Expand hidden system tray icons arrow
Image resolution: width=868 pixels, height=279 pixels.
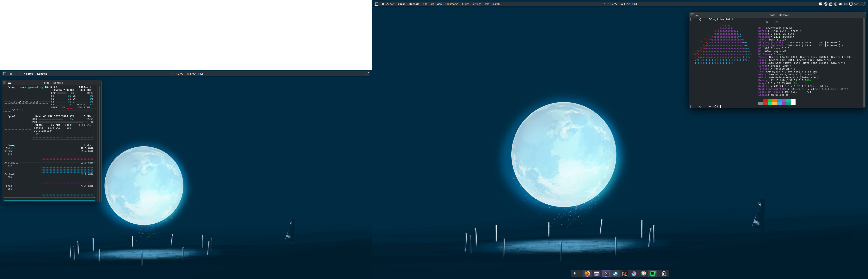856,4
